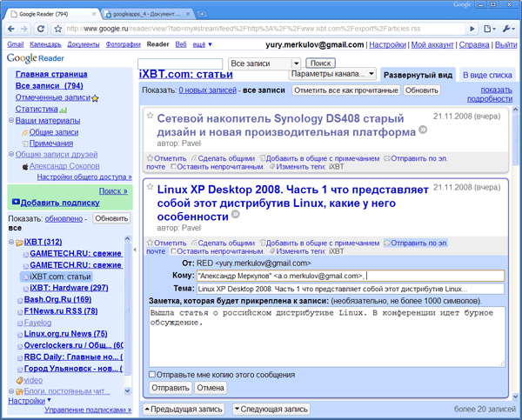Image resolution: width=522 pixels, height=420 pixels.
Task: Close the Google Reader (794) tab
Action: [94, 14]
